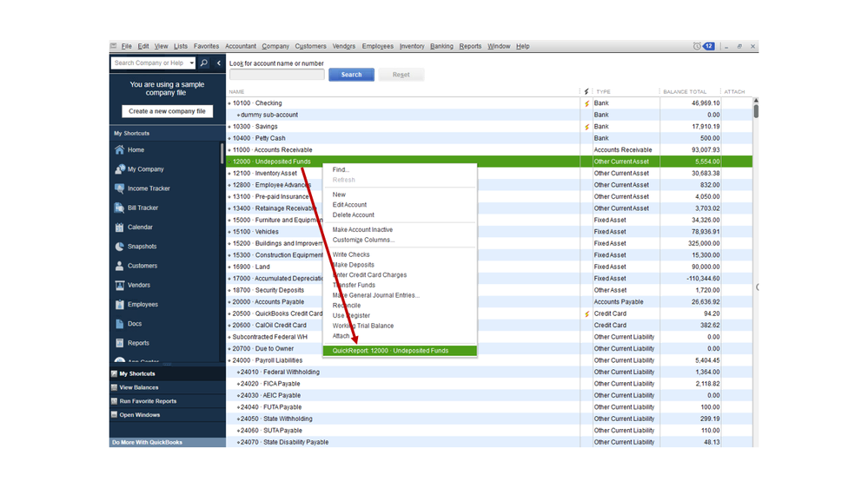The image size is (868, 488).
Task: Open the Customers sidebar shortcut
Action: click(x=136, y=266)
